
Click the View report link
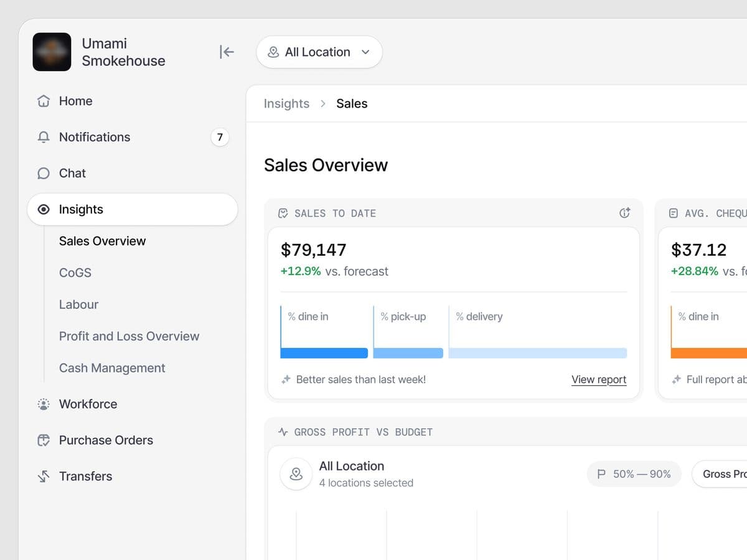tap(599, 380)
